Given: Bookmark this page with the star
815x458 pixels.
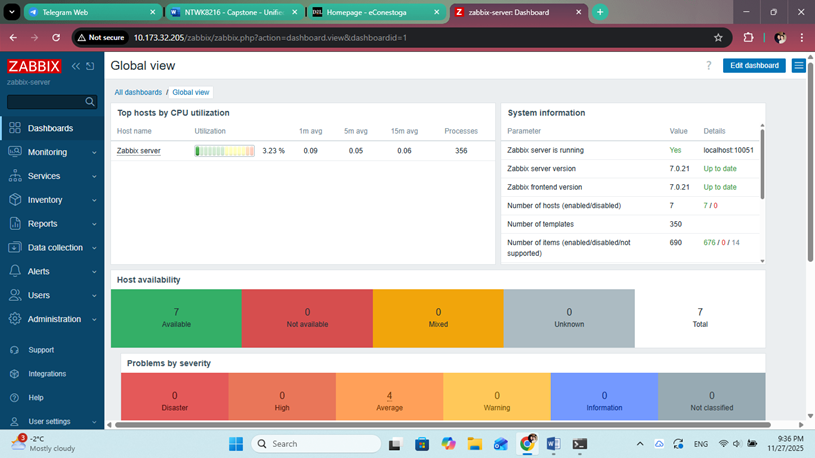Looking at the screenshot, I should coord(718,37).
